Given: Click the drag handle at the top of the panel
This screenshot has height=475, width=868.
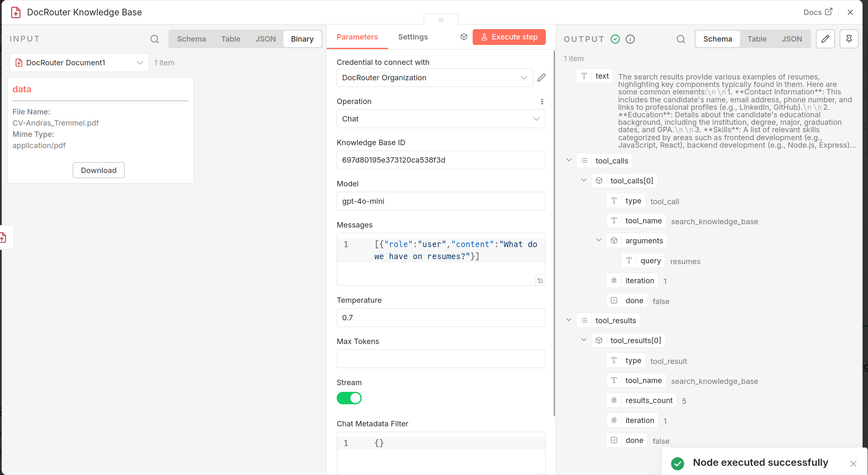Looking at the screenshot, I should click(441, 20).
